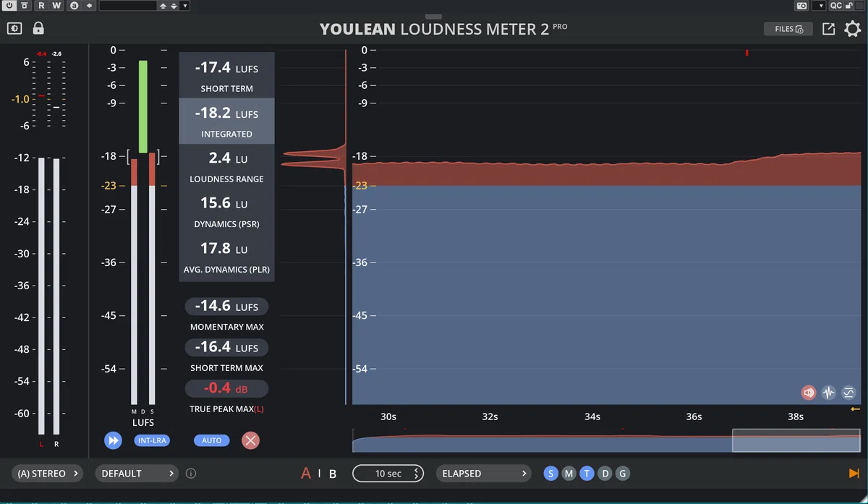This screenshot has width=868, height=504.
Task: Click the Short Term Max -16.4 LUFS box
Action: coord(226,347)
